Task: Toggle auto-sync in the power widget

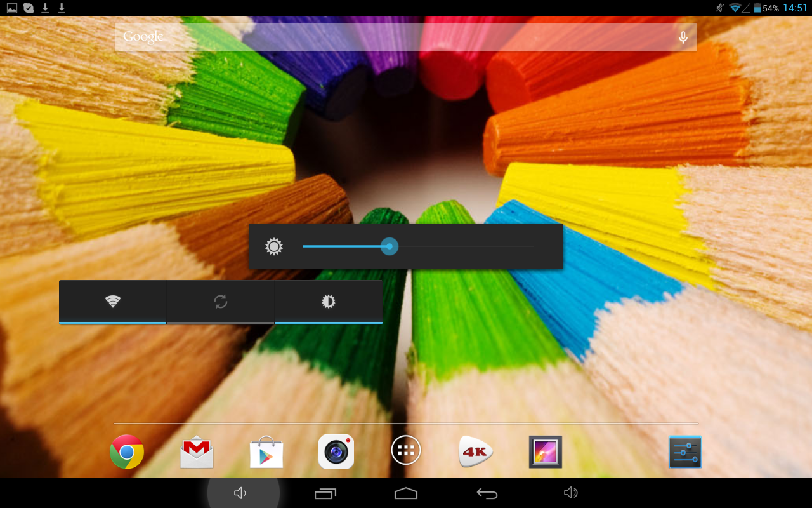Action: [221, 302]
